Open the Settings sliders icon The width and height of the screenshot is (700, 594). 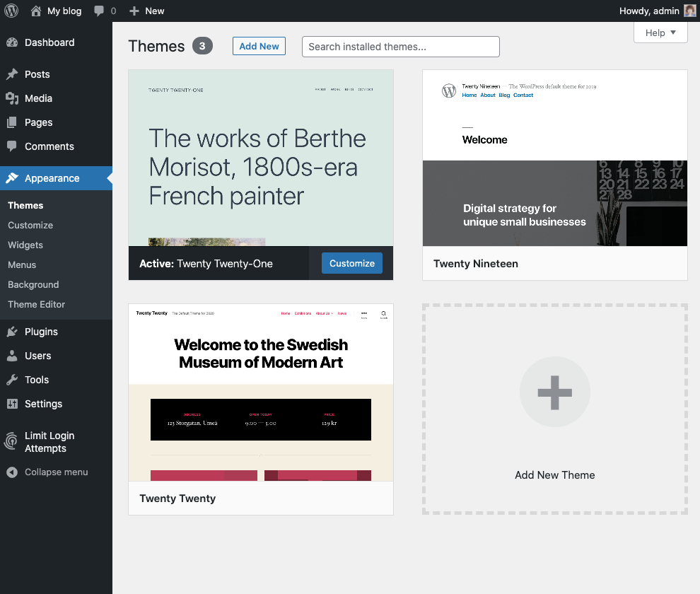12,404
